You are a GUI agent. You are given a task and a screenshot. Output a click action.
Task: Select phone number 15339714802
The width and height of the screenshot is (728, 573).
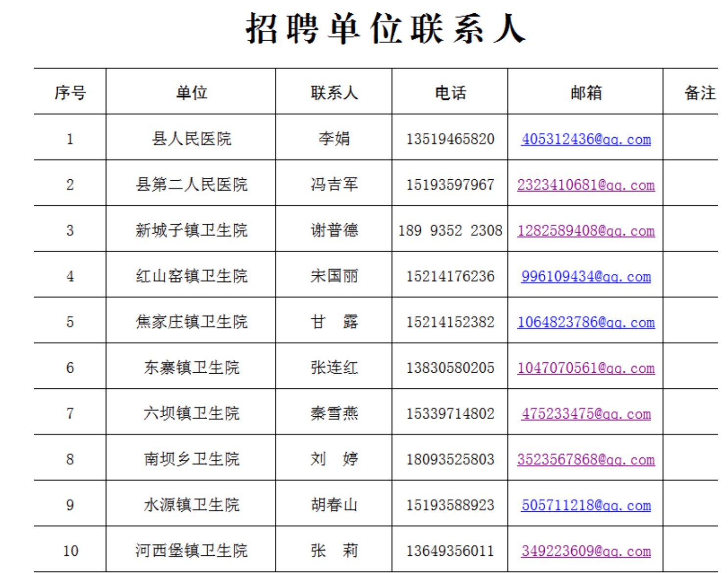pyautogui.click(x=450, y=413)
